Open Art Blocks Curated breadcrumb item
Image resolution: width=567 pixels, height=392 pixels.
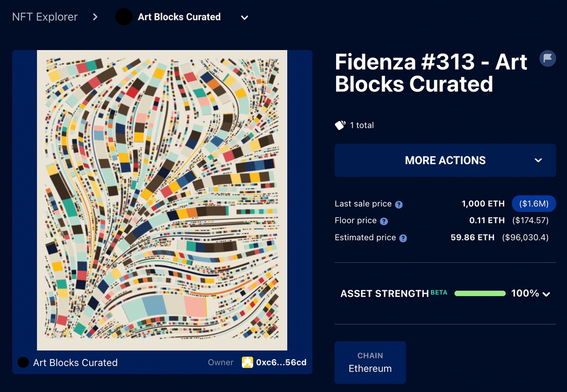[x=179, y=17]
